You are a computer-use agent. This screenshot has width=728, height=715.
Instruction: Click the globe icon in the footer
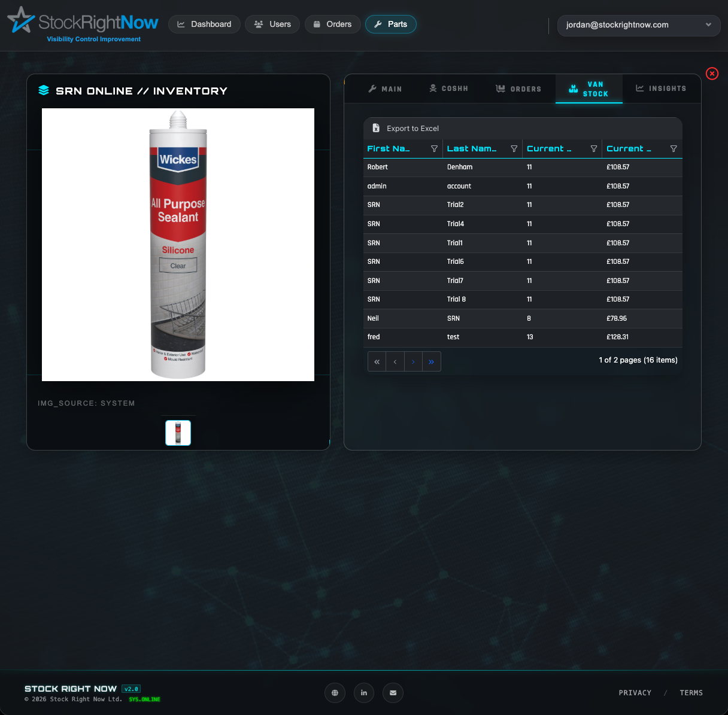pyautogui.click(x=335, y=693)
